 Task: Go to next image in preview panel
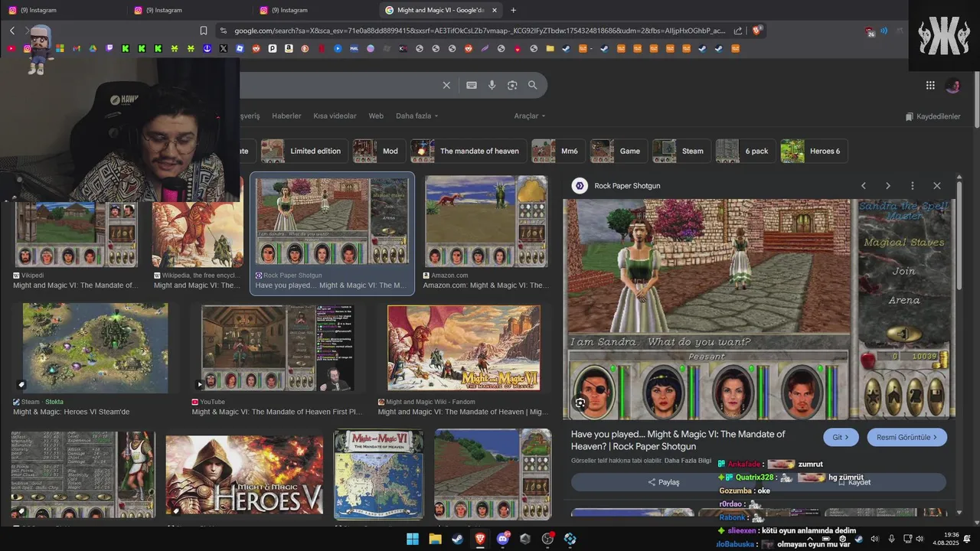[888, 186]
